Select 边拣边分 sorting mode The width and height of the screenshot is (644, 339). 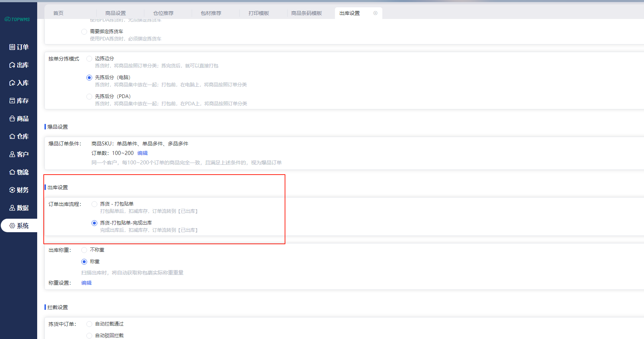coord(89,59)
